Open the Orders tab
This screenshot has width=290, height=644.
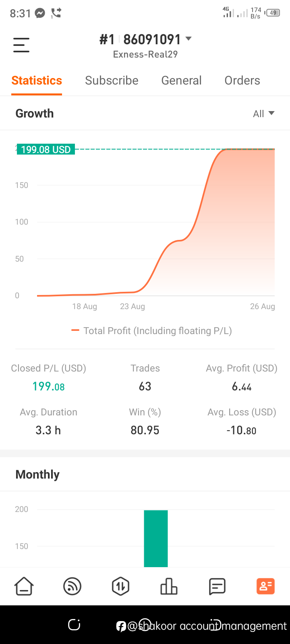(242, 80)
